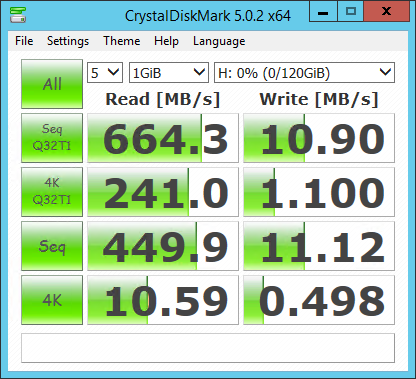
Task: Open the File menu
Action: 24,41
